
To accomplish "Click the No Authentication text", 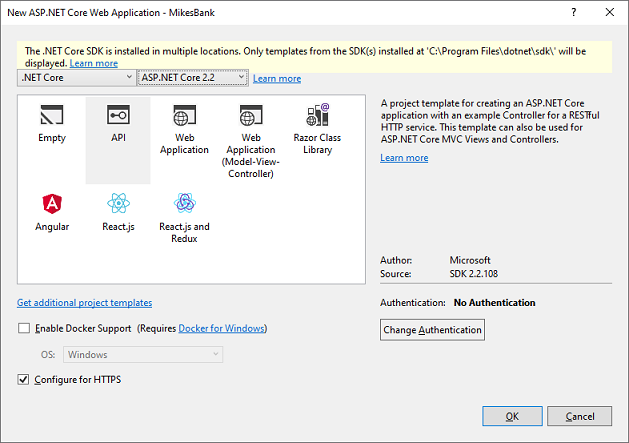I will pyautogui.click(x=494, y=303).
